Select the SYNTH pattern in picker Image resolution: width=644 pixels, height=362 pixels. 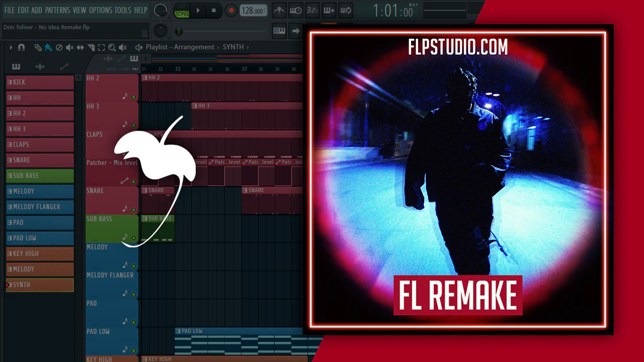40,285
